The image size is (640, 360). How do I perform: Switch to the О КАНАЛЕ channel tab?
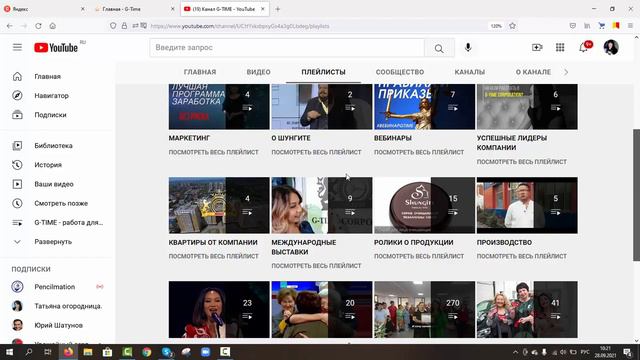point(533,72)
